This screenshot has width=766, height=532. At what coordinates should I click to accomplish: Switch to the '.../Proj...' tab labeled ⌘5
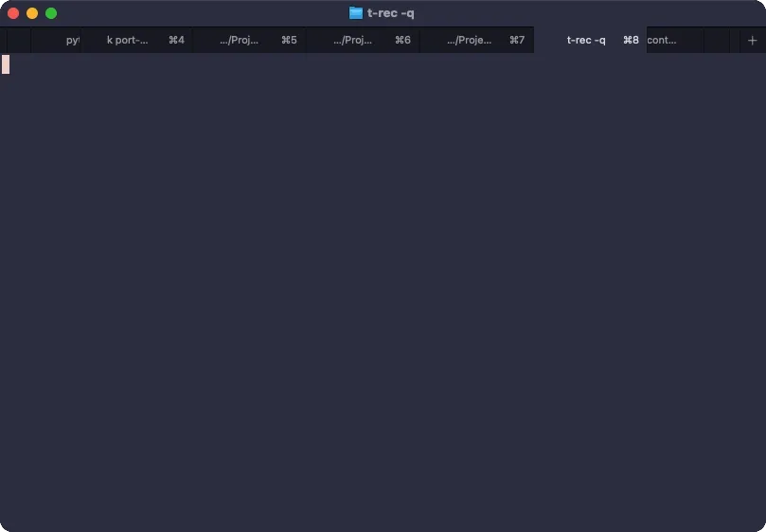point(250,40)
